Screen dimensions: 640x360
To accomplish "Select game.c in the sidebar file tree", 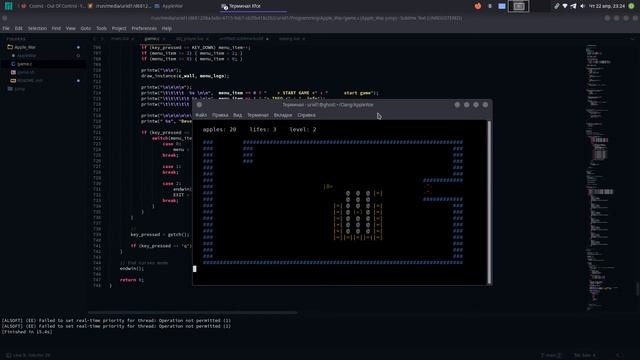I will pyautogui.click(x=24, y=64).
